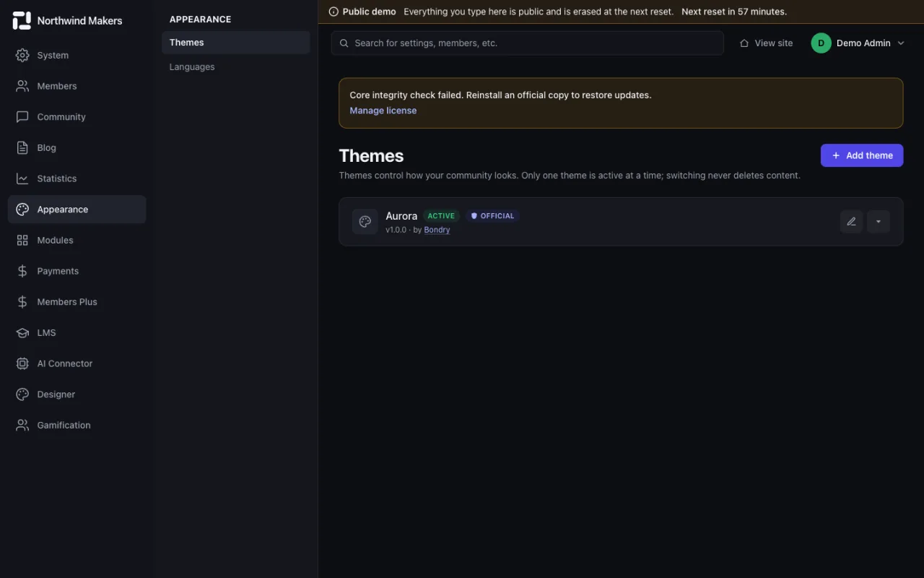Click the Aurora theme palette thumbnail icon

click(365, 222)
